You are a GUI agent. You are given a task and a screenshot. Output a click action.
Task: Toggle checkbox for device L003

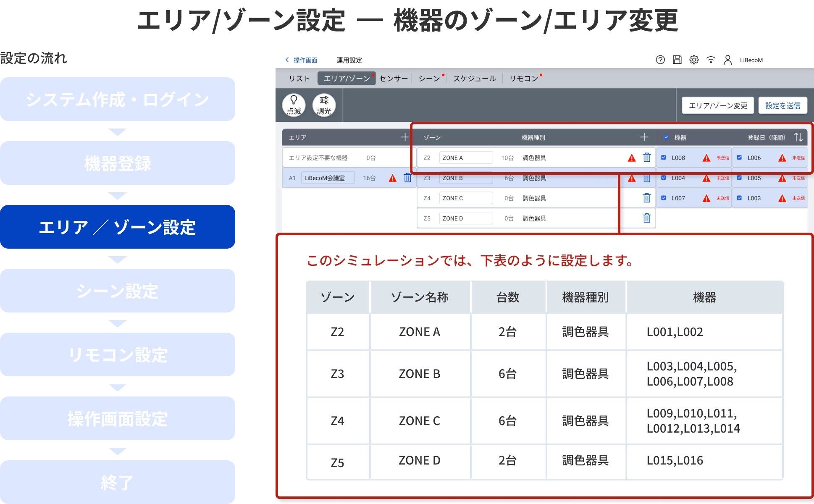[739, 198]
